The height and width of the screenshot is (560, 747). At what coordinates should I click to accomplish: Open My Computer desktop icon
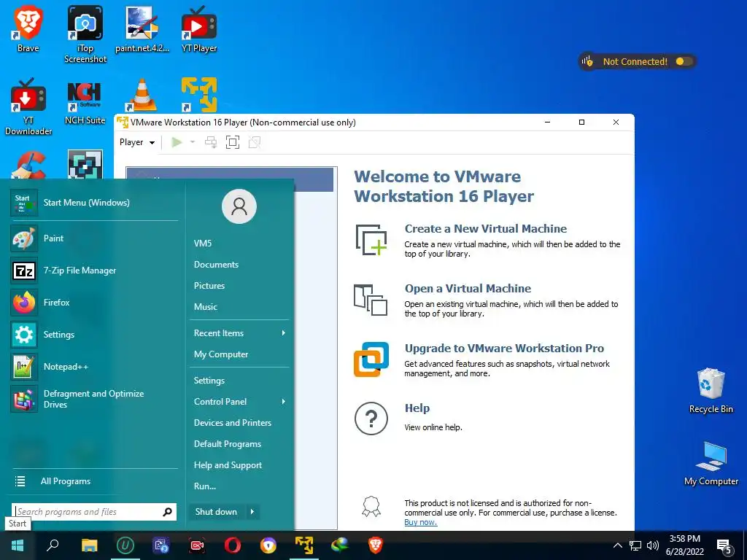711,463
